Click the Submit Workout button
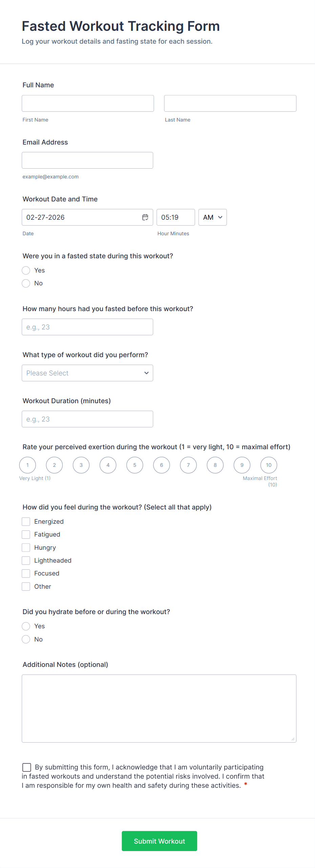 tap(159, 841)
